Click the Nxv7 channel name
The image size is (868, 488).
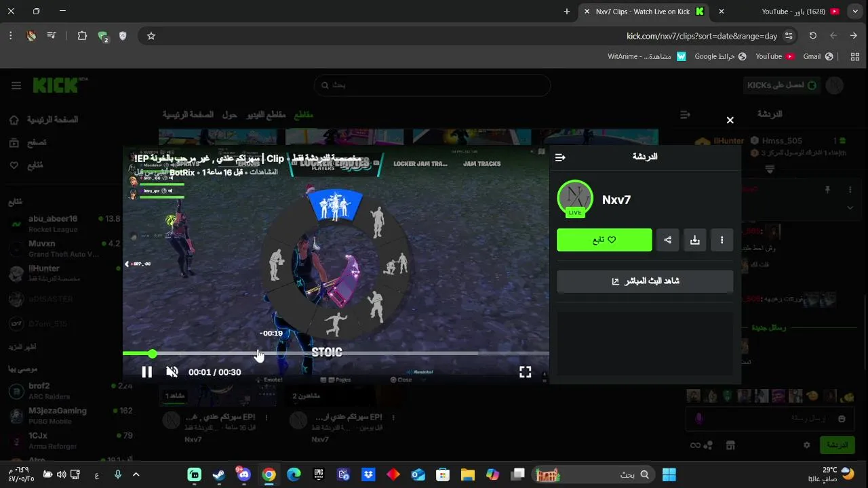(616, 200)
